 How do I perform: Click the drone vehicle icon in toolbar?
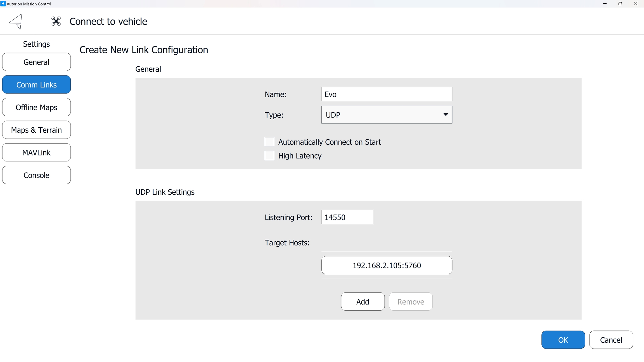click(56, 21)
